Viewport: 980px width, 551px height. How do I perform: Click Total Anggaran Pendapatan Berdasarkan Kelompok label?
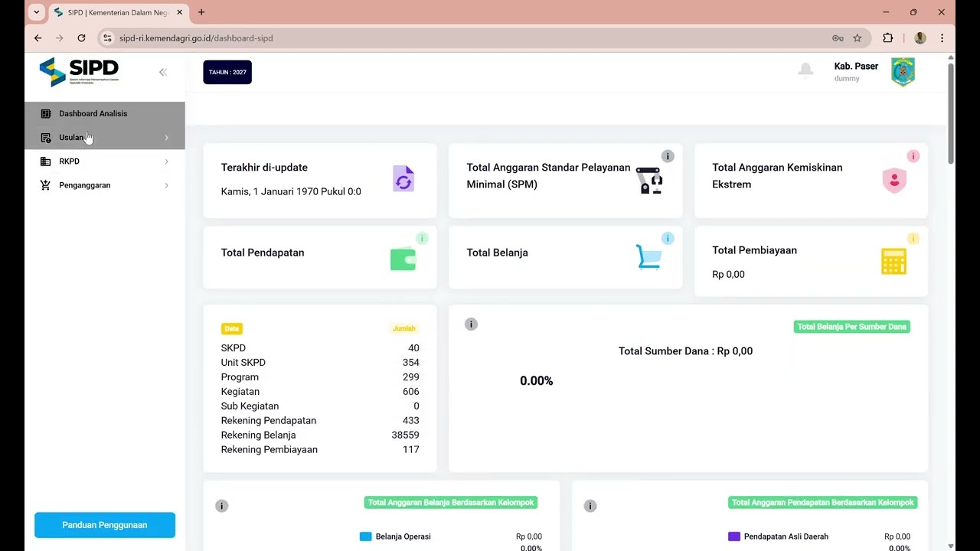(823, 503)
